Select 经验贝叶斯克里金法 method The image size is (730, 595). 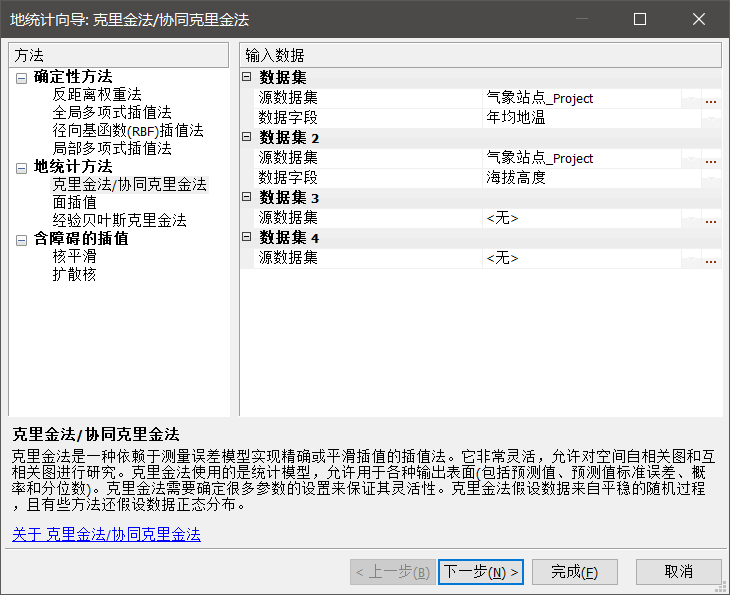119,220
